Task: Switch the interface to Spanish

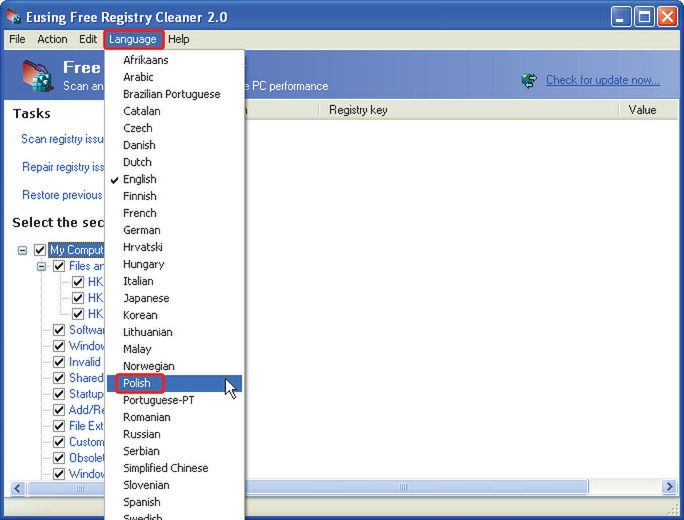Action: (174, 503)
